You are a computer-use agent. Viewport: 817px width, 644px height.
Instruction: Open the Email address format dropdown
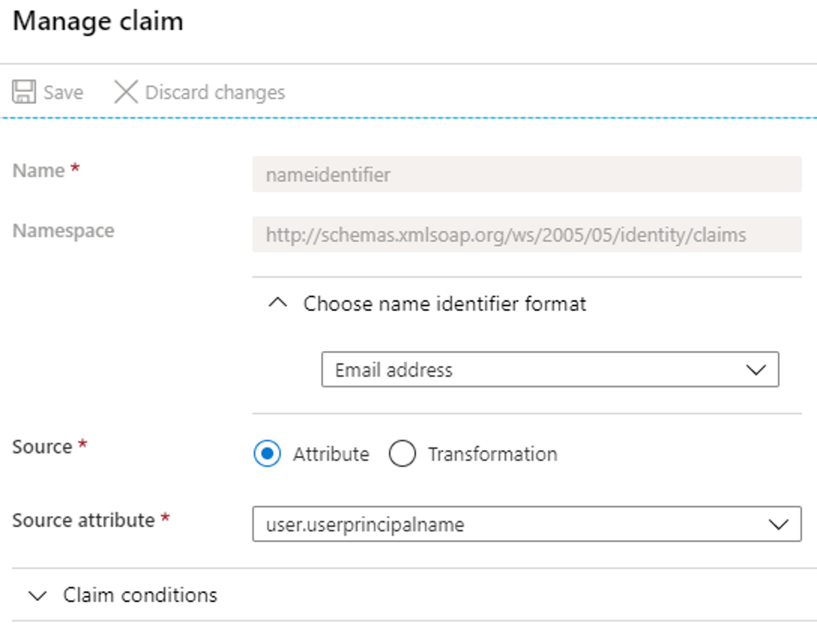pyautogui.click(x=550, y=369)
